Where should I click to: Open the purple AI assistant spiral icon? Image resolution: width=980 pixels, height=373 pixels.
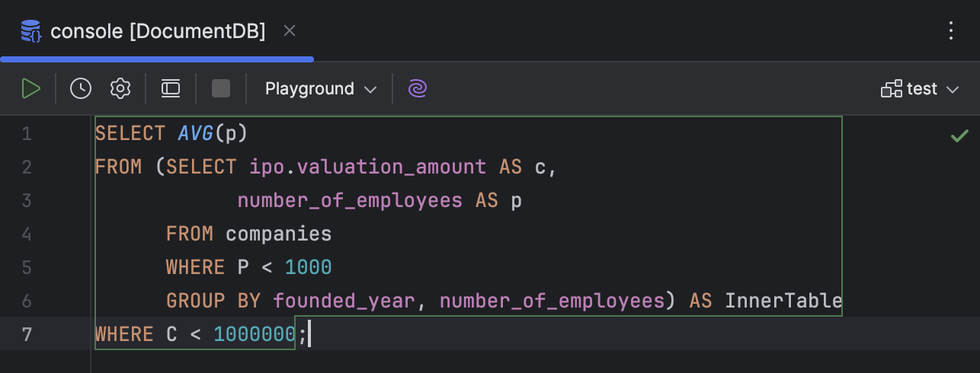[x=417, y=89]
